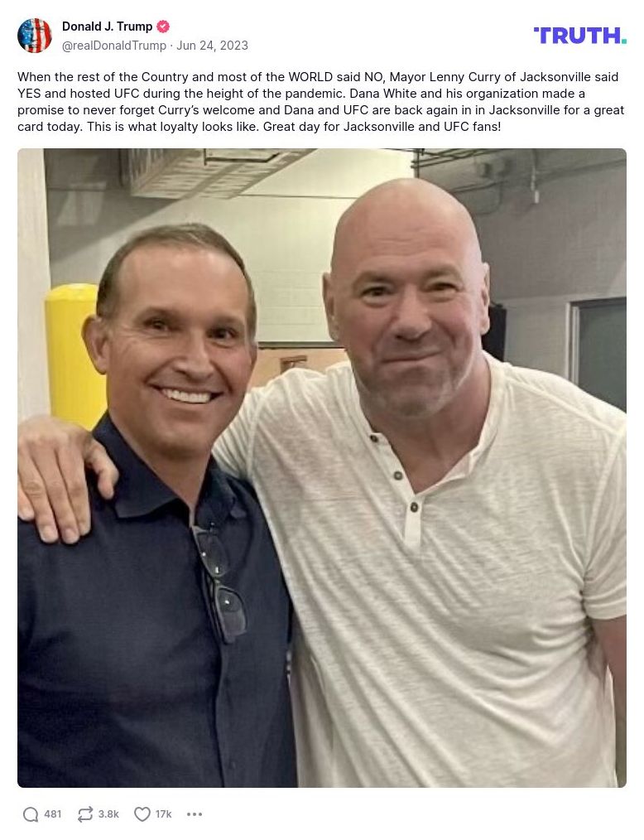Open the Donald J. Trump display name
This screenshot has height=840, width=644.
[x=107, y=27]
